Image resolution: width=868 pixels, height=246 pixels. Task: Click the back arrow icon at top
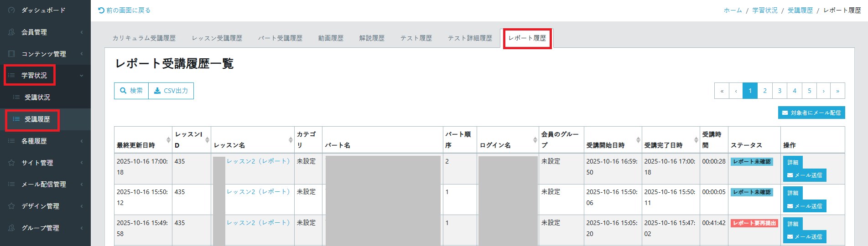[101, 10]
